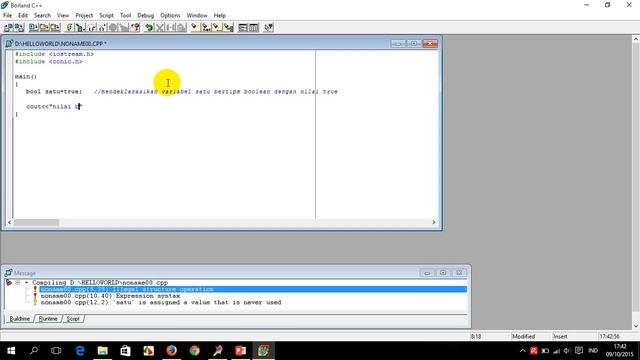This screenshot has width=640, height=360.
Task: Click the very first project toolbar icon
Action: click(8, 27)
